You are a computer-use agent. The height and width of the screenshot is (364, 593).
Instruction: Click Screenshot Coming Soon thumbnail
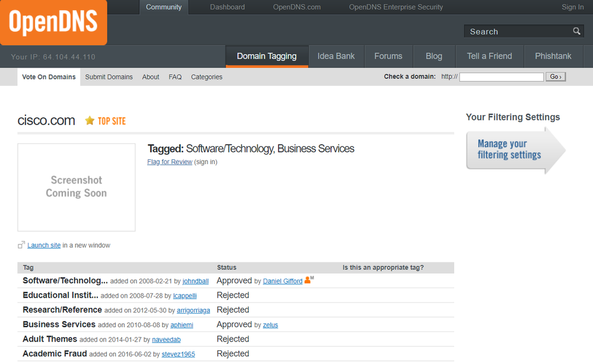coord(77,187)
